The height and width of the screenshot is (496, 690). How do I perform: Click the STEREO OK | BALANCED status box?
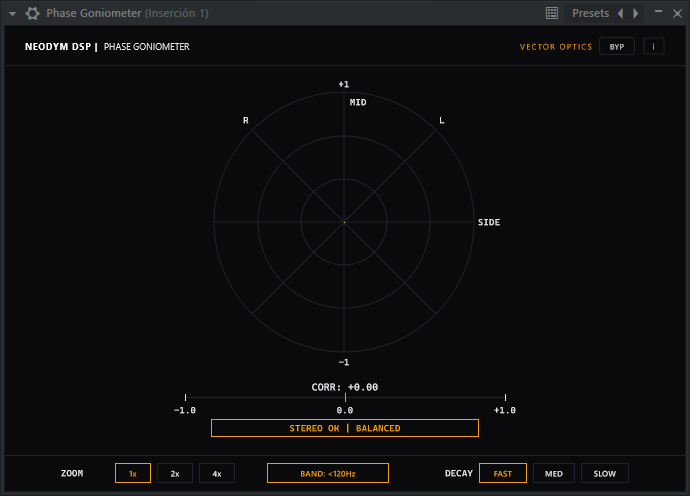345,428
